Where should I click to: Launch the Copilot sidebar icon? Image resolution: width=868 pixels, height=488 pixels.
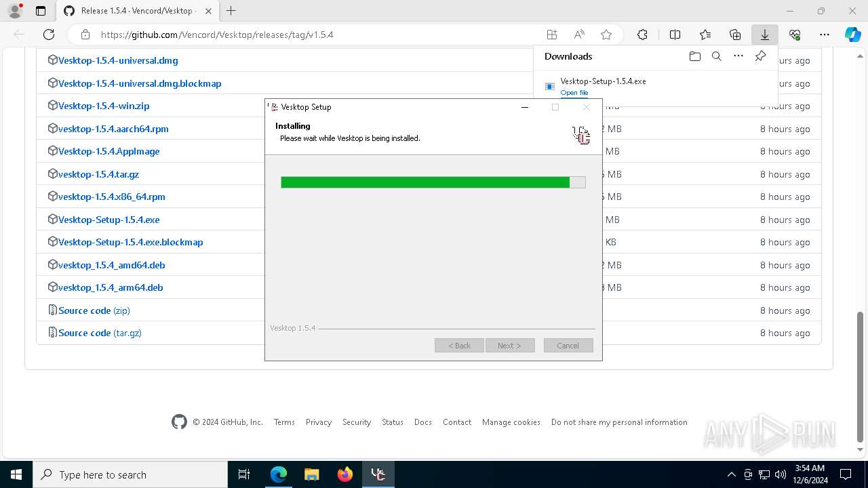point(852,35)
